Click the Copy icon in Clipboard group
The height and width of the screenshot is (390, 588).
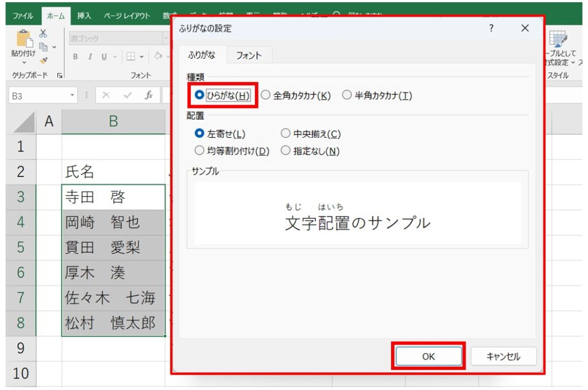[x=43, y=46]
